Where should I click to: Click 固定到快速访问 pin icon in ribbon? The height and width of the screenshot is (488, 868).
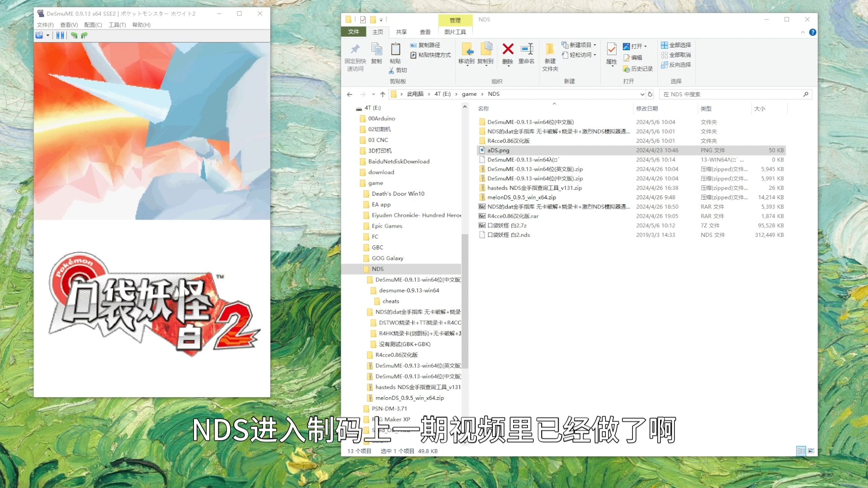tap(355, 49)
